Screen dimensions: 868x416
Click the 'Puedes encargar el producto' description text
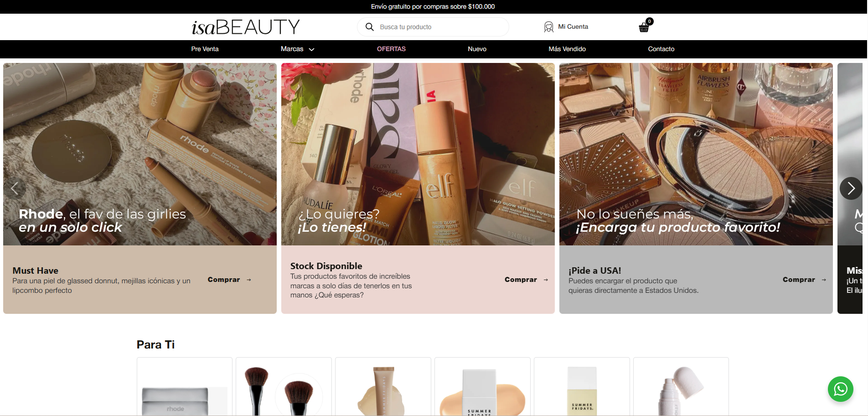click(633, 286)
